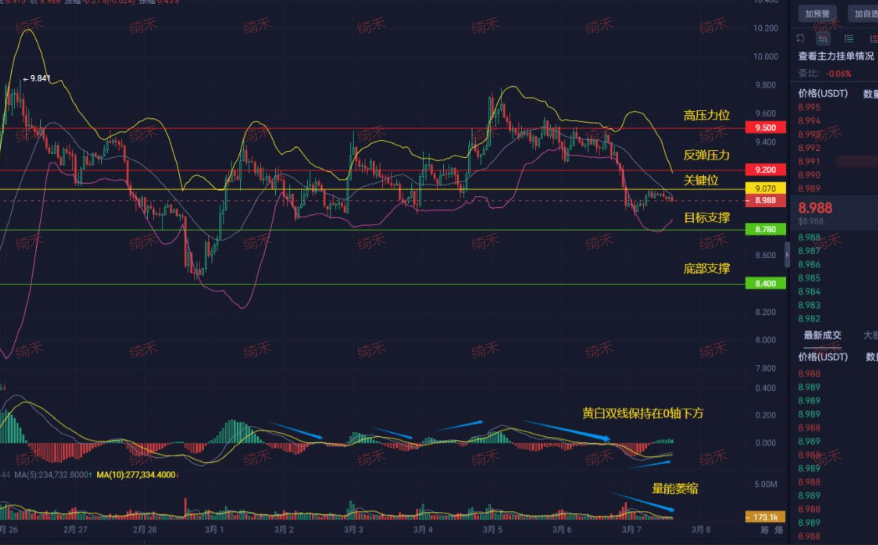Select the green buy-only order book view icon
878x545 pixels.
(x=849, y=38)
